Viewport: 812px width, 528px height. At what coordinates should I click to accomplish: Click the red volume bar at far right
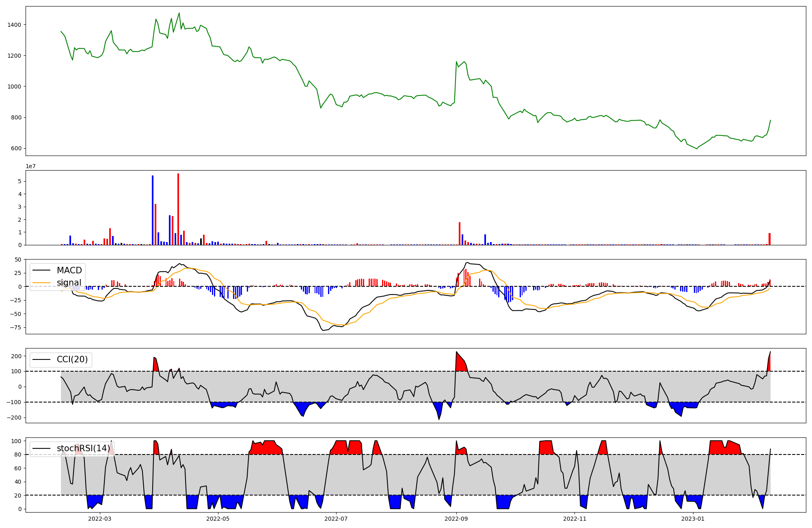point(769,239)
